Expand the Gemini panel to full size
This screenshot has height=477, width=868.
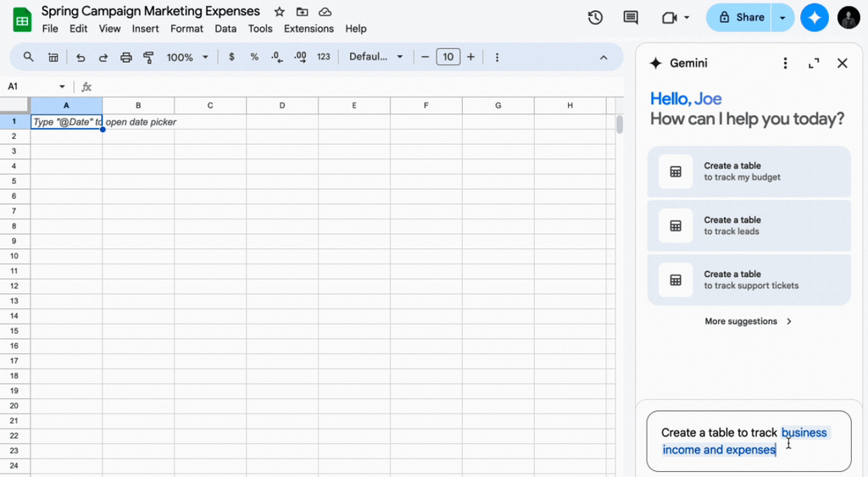(814, 63)
